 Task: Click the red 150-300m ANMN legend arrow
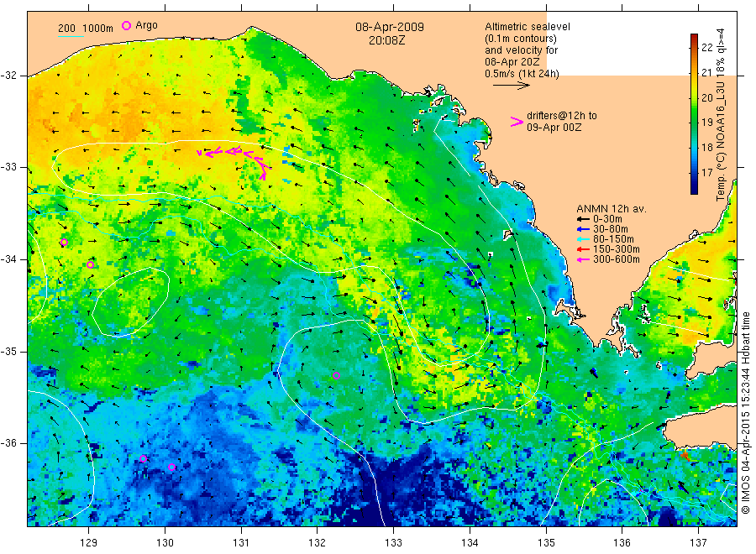[584, 249]
